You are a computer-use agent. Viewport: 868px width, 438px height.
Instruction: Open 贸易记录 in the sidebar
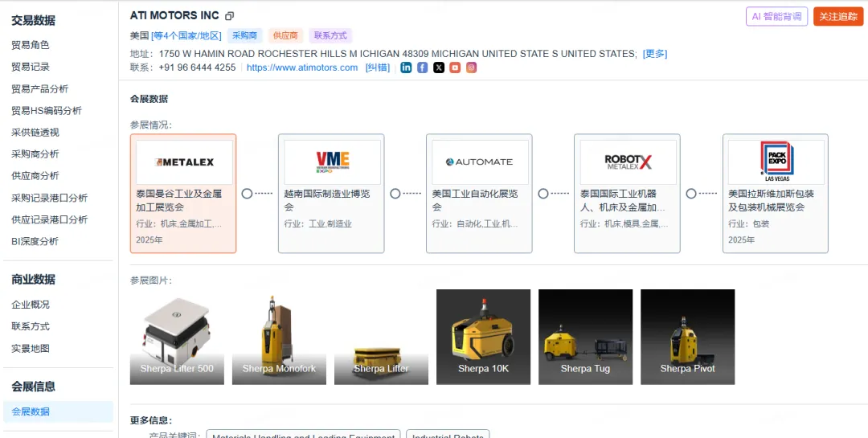click(31, 67)
